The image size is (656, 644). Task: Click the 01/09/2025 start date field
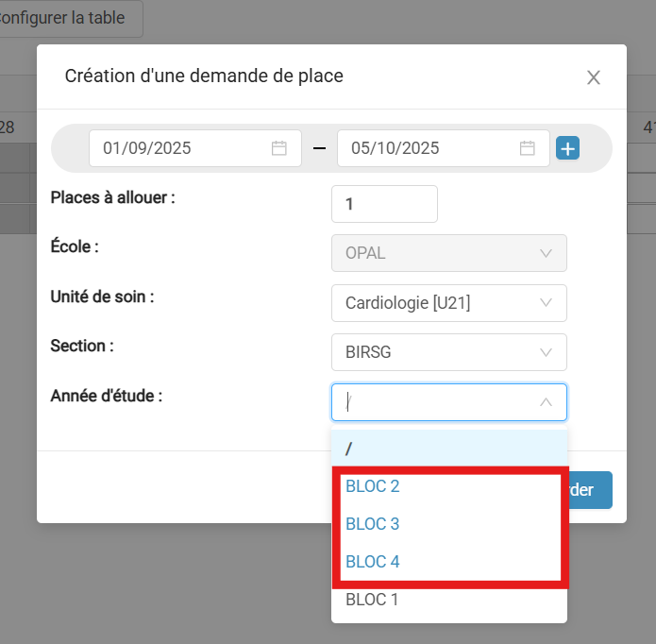click(195, 148)
